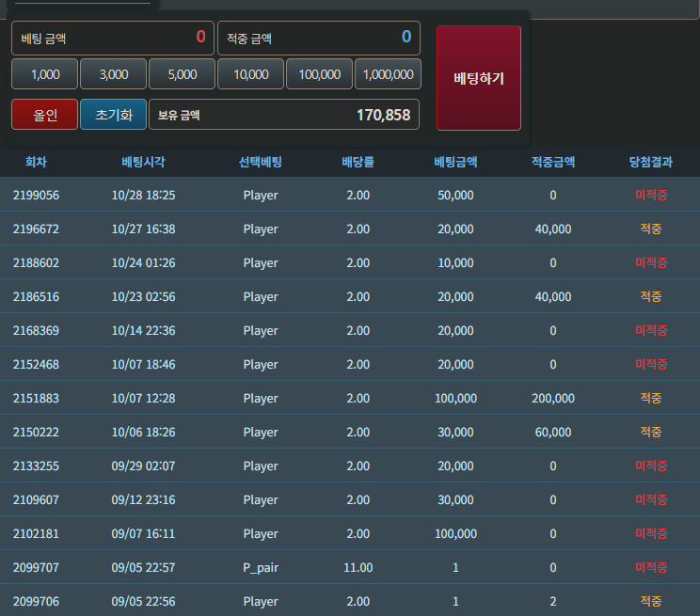Image resolution: width=700 pixels, height=616 pixels.
Task: Select round number 2109607
Action: click(36, 500)
